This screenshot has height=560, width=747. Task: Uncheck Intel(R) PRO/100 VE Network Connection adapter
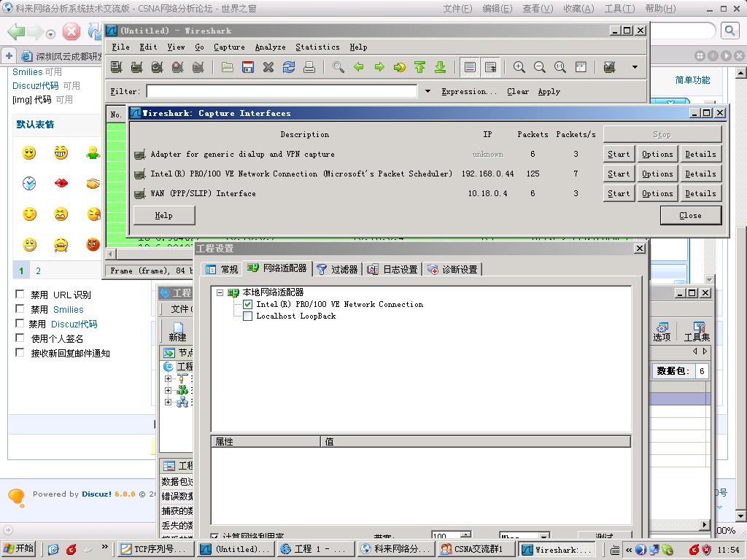click(x=248, y=304)
